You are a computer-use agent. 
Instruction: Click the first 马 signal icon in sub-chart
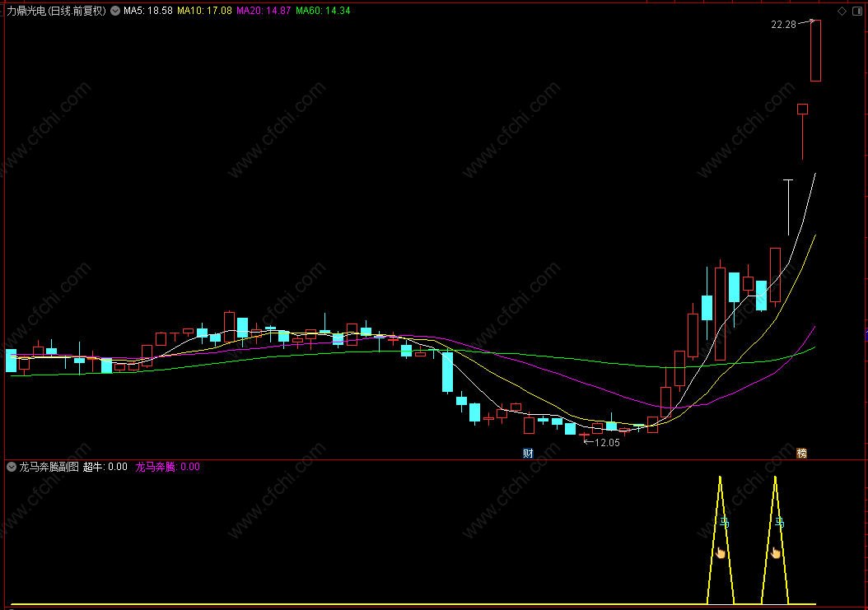[725, 522]
